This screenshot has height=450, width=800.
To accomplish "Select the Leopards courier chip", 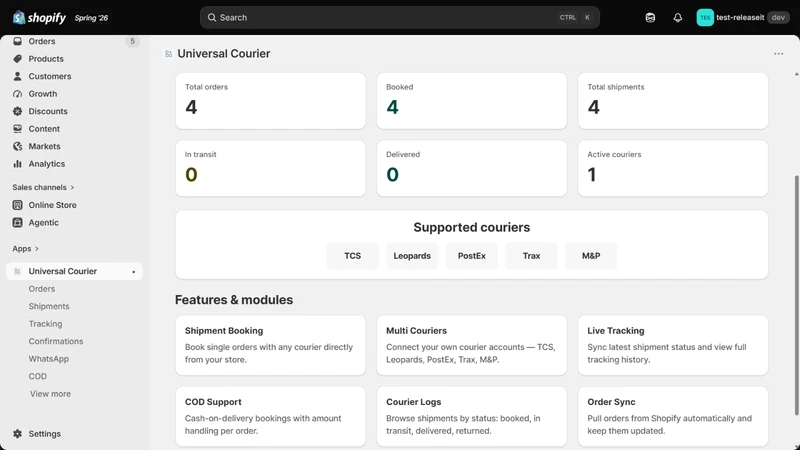I will coord(412,256).
